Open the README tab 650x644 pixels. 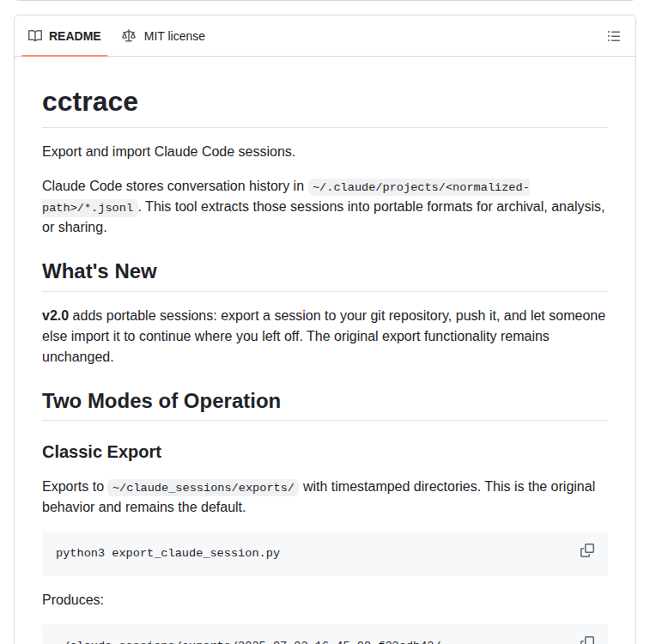click(64, 36)
